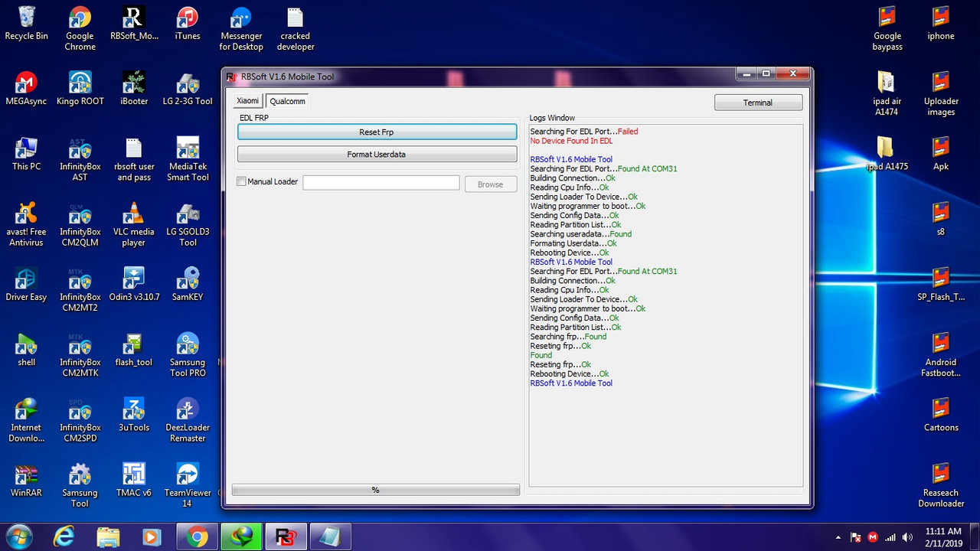Open the RBSoft_Mo... desktop shortcut
This screenshot has height=551, width=980.
134,24
